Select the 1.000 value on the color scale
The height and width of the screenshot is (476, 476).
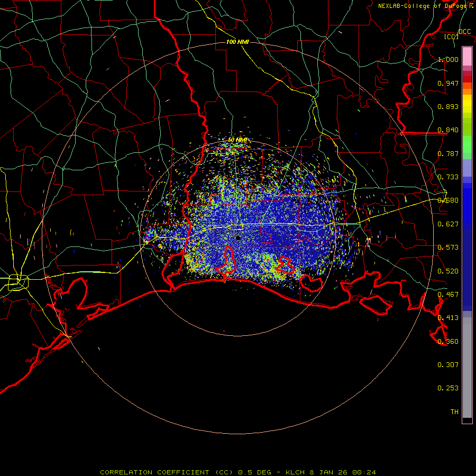448,59
